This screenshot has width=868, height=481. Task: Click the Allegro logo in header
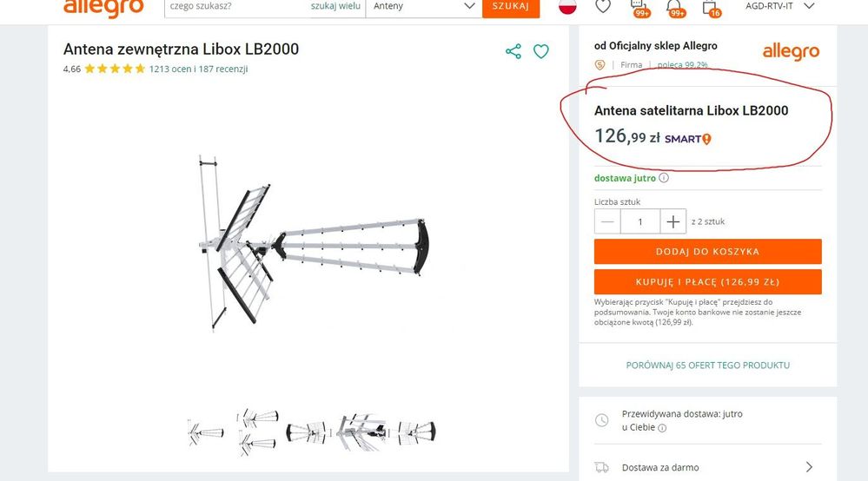pos(103,7)
